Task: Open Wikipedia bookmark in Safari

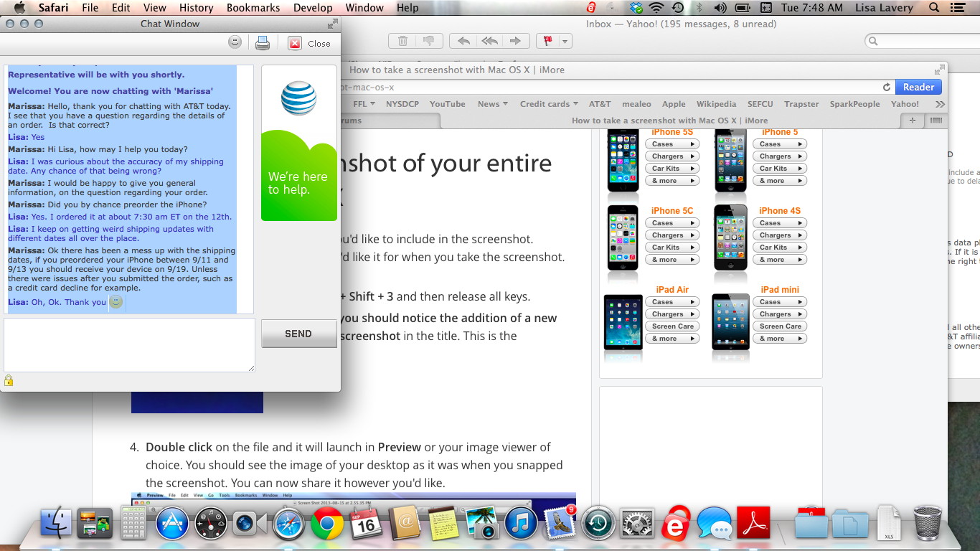Action: (716, 104)
